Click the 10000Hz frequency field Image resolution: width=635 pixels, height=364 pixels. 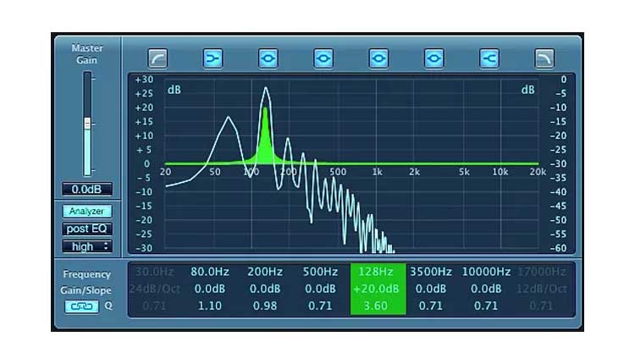(x=486, y=273)
